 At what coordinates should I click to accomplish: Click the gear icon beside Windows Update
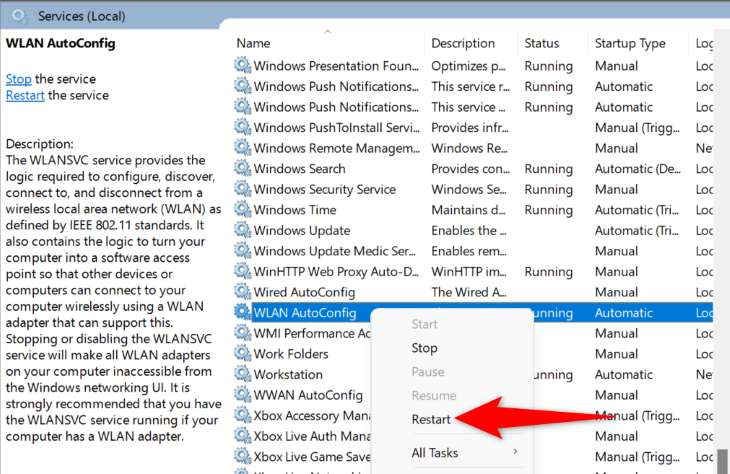coord(243,230)
